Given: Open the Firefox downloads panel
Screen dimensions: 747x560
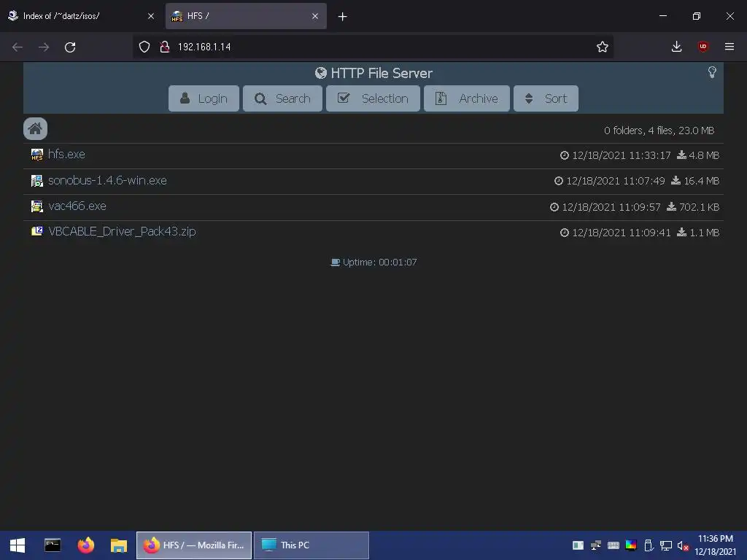Looking at the screenshot, I should click(676, 47).
